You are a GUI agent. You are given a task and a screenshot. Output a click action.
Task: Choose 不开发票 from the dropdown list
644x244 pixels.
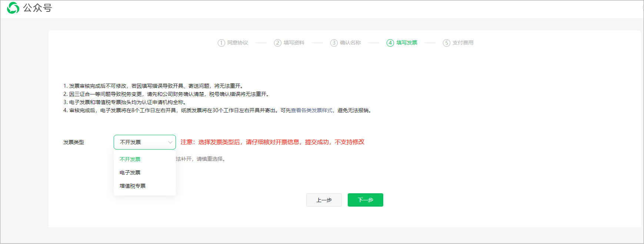click(x=130, y=159)
